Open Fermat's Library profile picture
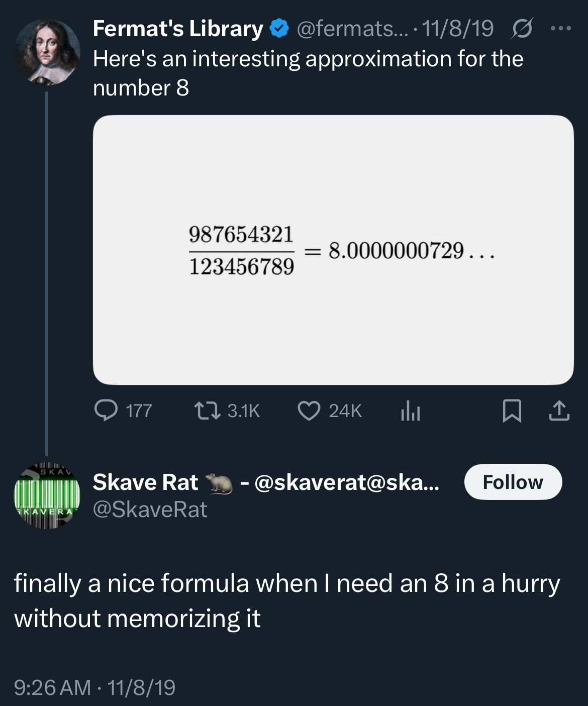 (47, 51)
